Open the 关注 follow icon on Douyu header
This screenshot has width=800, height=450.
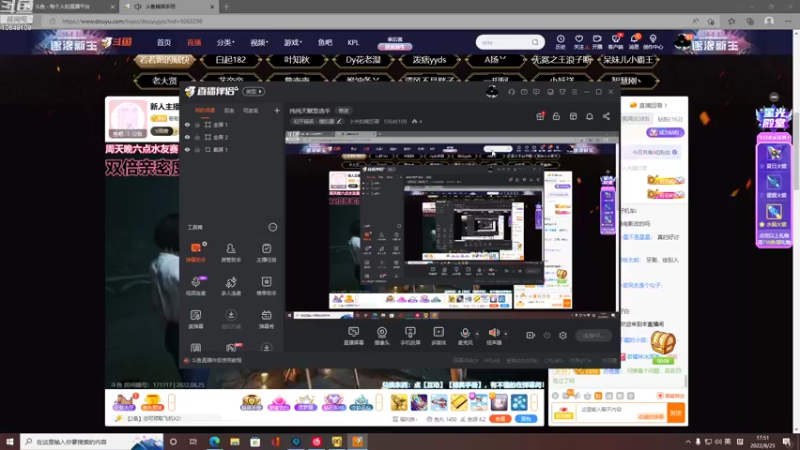pyautogui.click(x=579, y=42)
